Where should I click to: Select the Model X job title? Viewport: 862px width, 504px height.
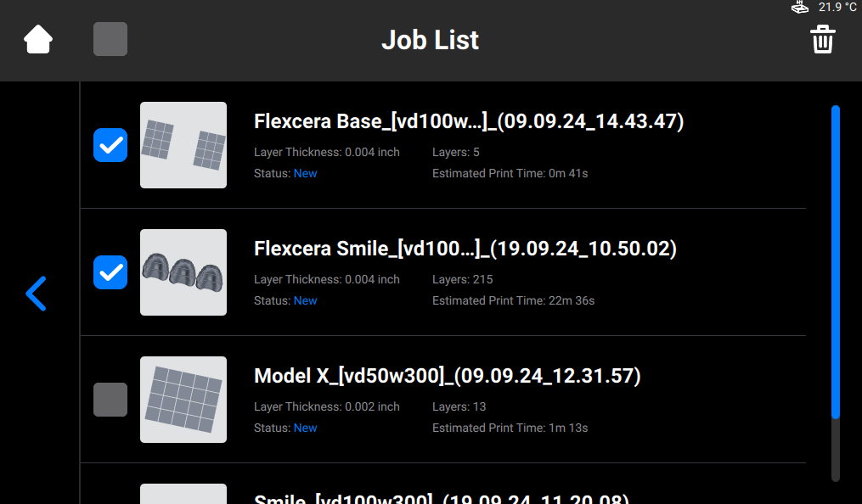pos(447,377)
